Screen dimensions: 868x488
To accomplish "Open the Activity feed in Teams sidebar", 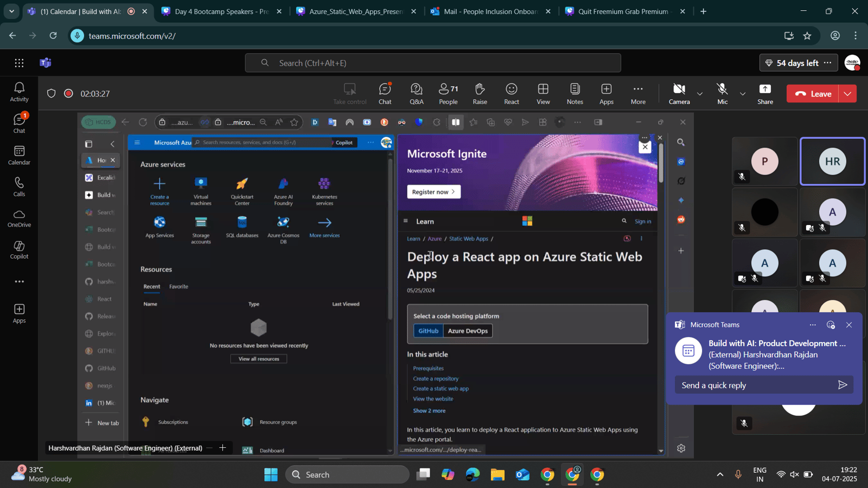I will coord(19,92).
